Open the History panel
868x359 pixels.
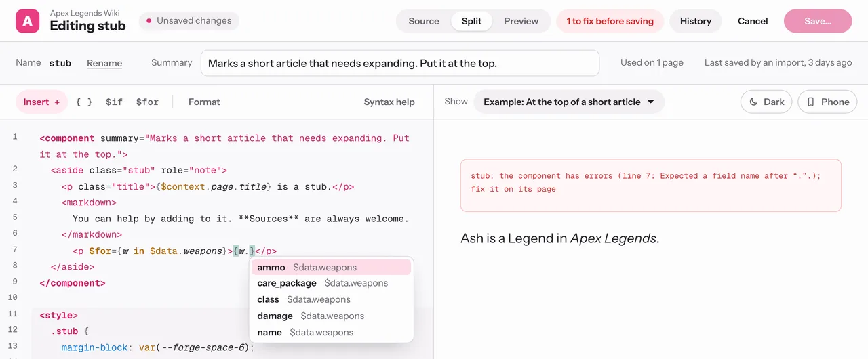tap(696, 21)
